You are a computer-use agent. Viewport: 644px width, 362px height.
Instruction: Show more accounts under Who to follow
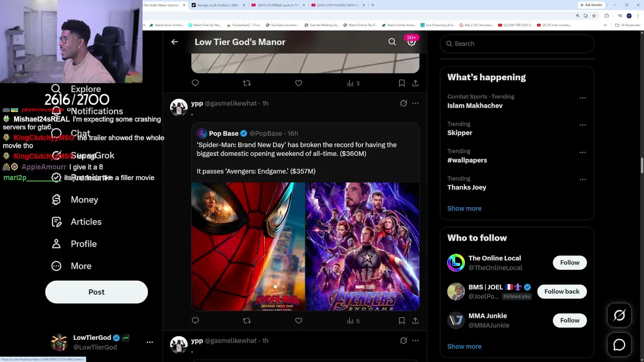[464, 346]
